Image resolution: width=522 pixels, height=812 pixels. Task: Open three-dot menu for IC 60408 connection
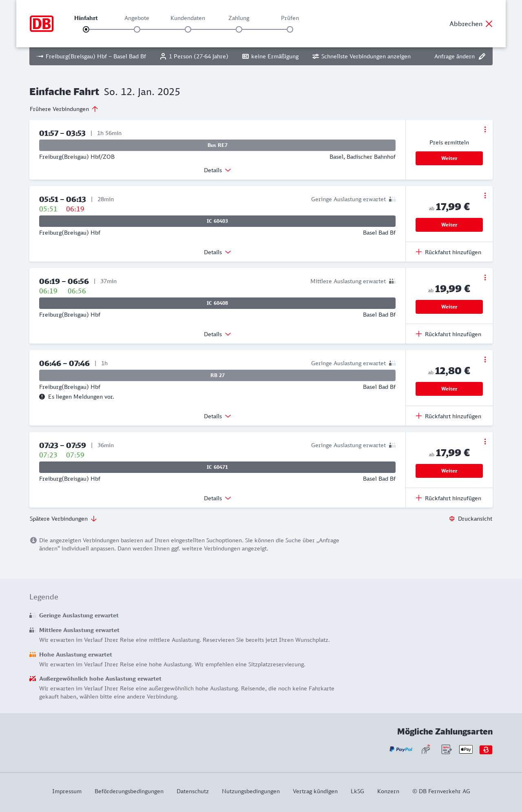click(x=485, y=277)
